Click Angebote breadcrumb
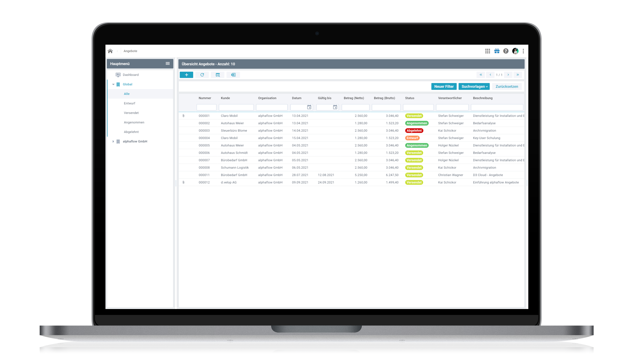The height and width of the screenshot is (364, 633). 130,51
